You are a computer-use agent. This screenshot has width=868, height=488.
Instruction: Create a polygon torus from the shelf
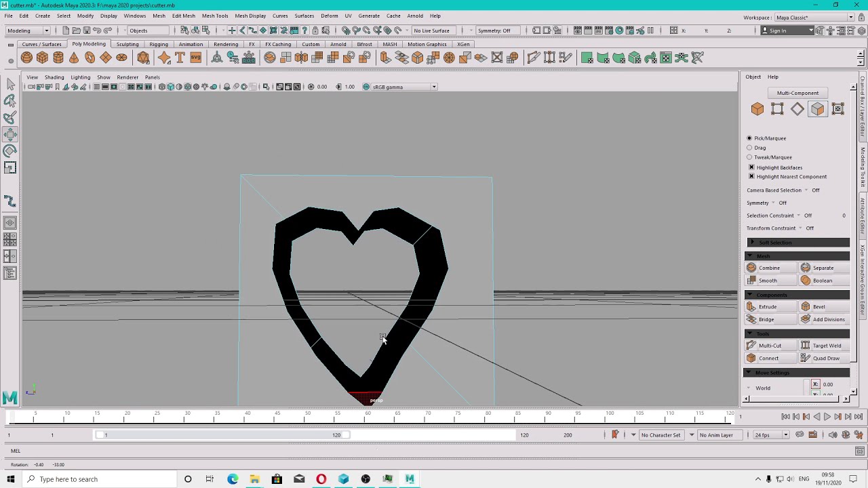(90, 58)
